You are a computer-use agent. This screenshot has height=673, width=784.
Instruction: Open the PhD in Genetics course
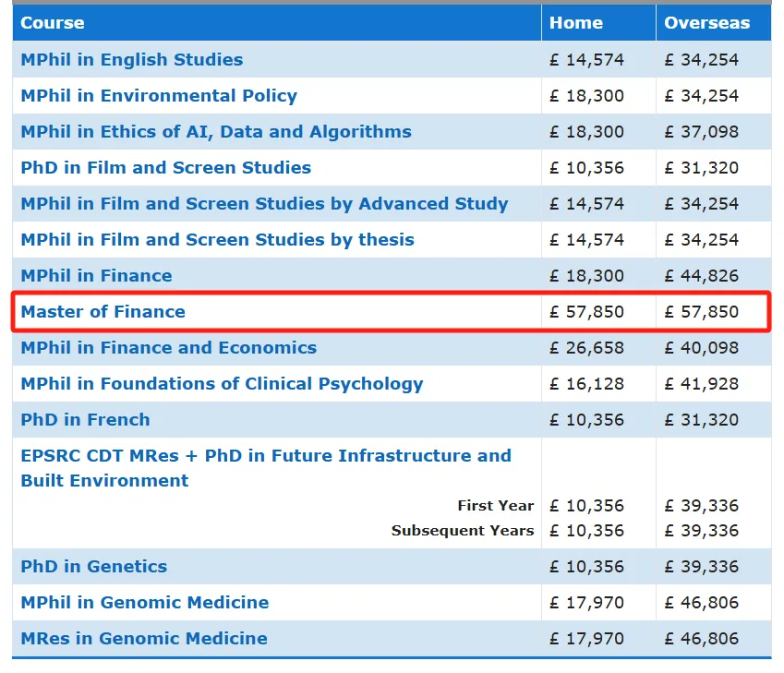click(94, 567)
